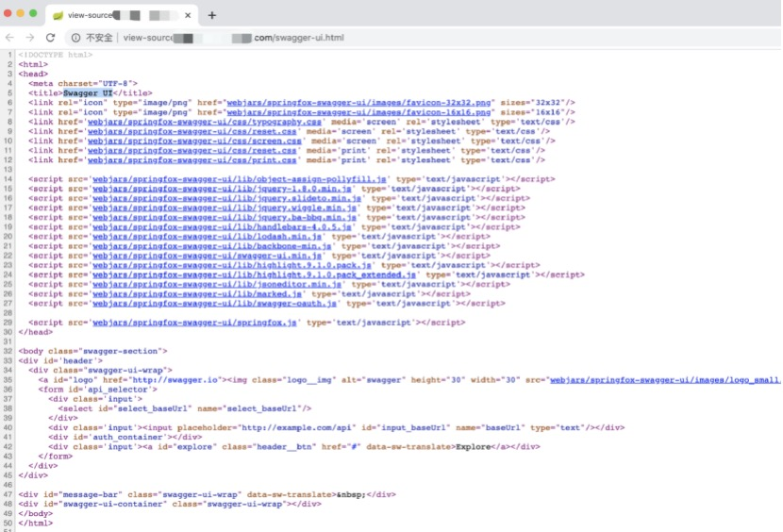
Task: Close the view-source tab
Action: (x=188, y=15)
